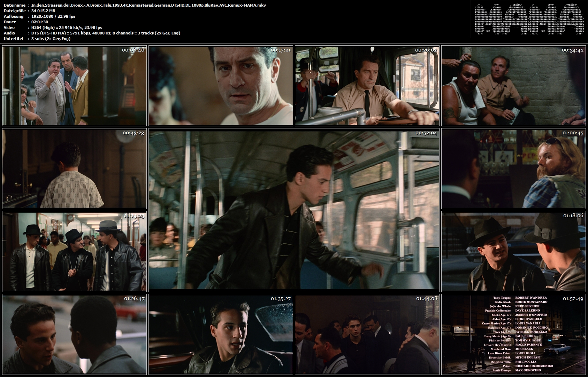Screen dimensions: 588x377
Task: Click the role 'Last Rites Priest' in the credits
Action: (499, 353)
